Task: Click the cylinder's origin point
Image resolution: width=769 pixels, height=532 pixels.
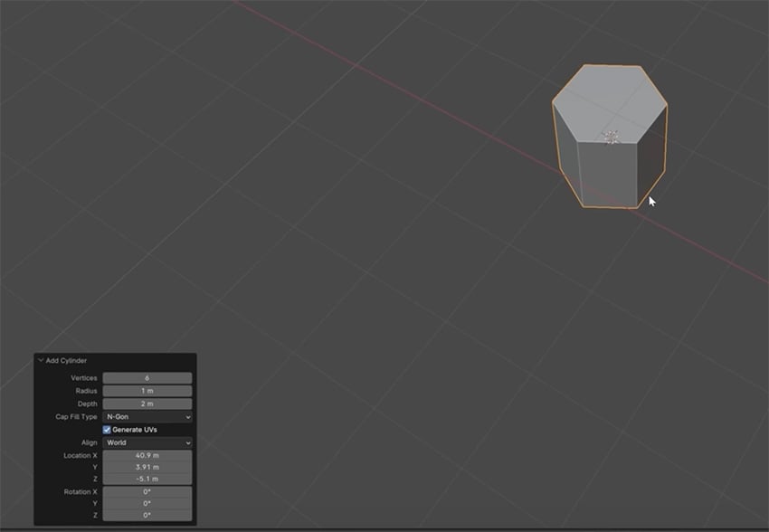Action: click(611, 138)
